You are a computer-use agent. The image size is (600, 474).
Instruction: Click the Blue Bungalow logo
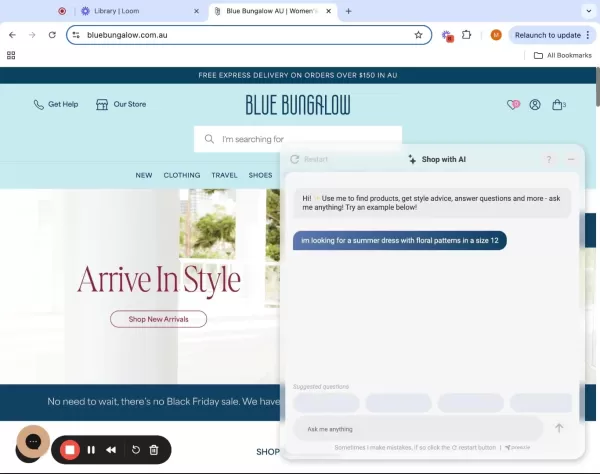(298, 105)
